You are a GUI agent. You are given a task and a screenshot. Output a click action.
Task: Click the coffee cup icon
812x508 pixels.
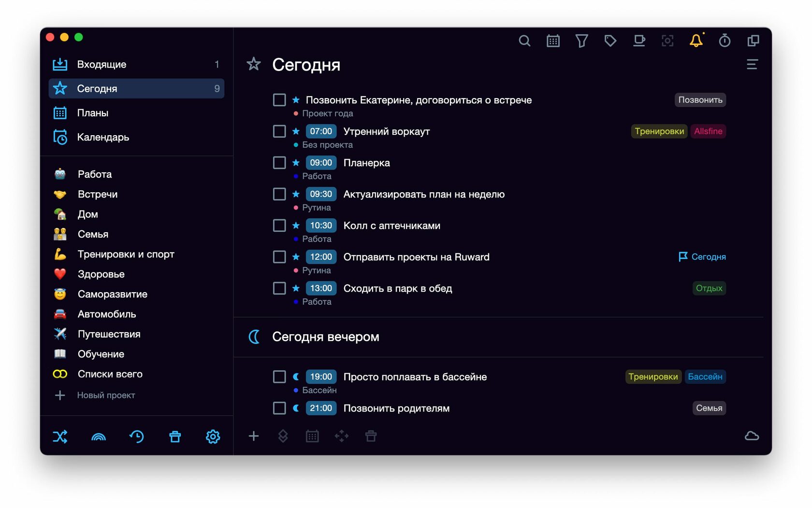click(639, 41)
